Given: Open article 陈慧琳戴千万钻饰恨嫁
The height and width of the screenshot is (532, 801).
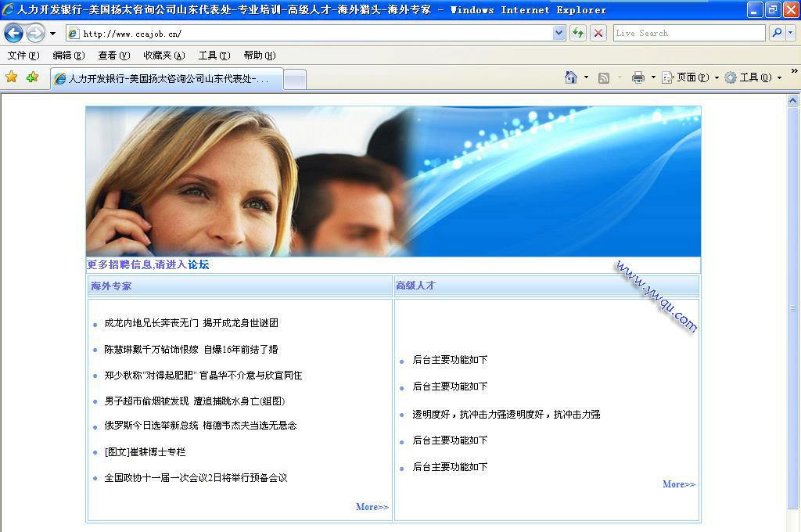Looking at the screenshot, I should [x=191, y=350].
